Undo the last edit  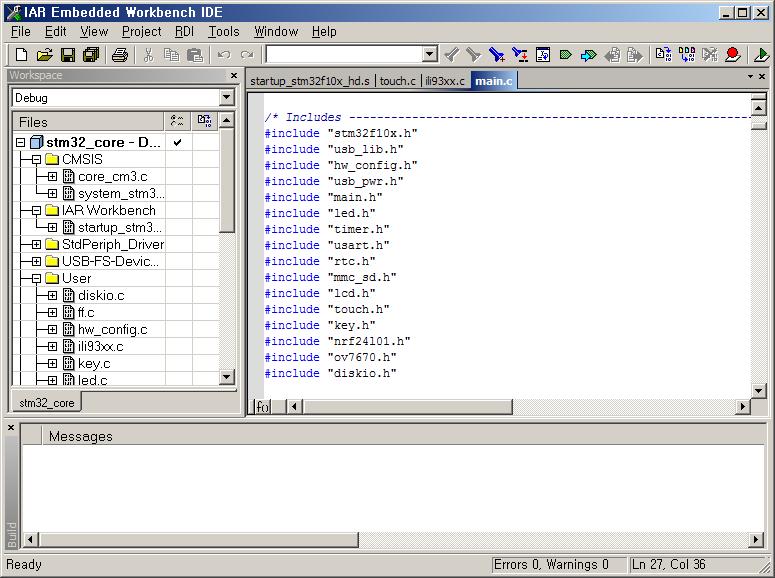coord(224,54)
